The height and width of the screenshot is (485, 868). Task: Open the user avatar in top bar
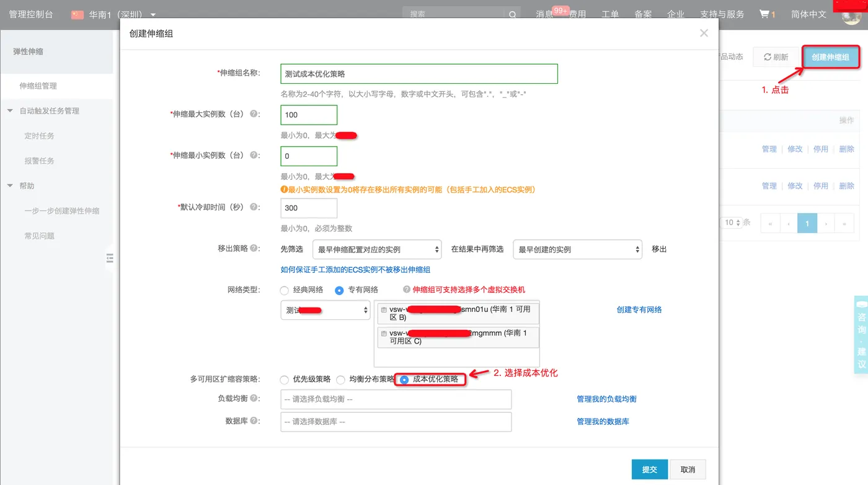851,16
